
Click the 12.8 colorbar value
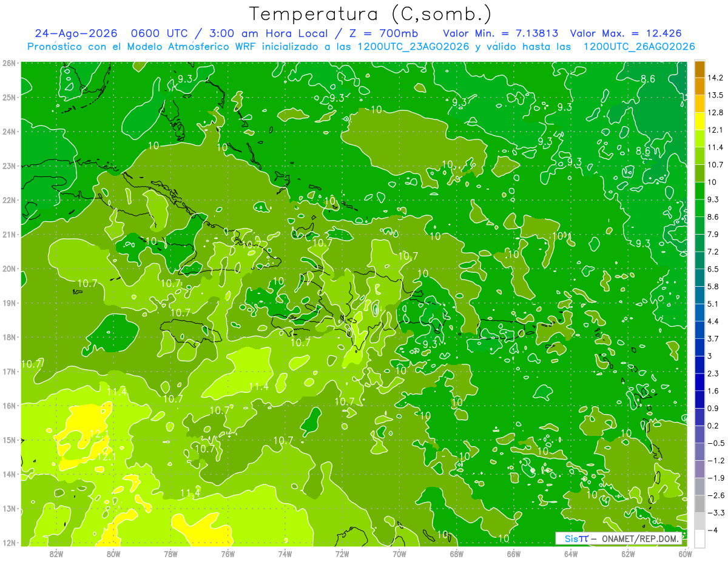[x=714, y=113]
